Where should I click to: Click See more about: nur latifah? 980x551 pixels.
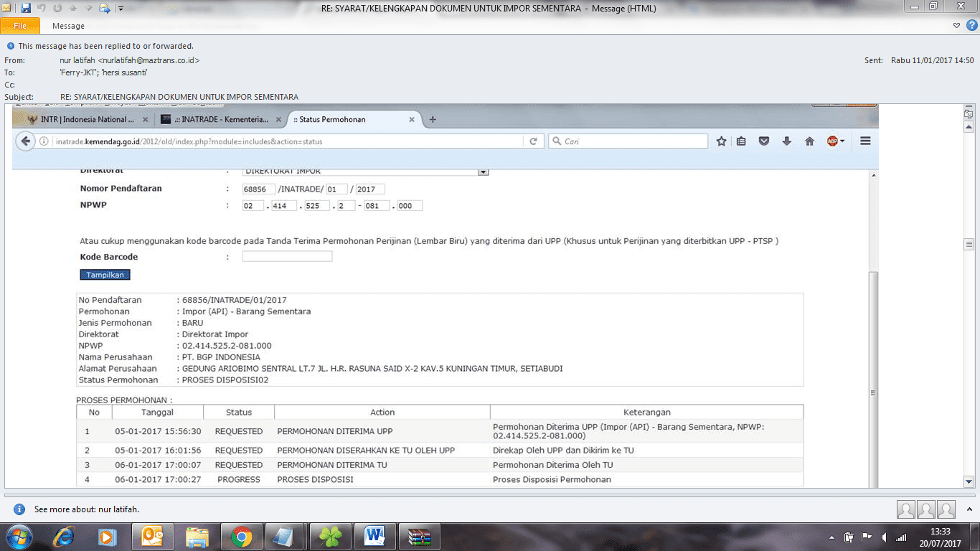click(87, 509)
